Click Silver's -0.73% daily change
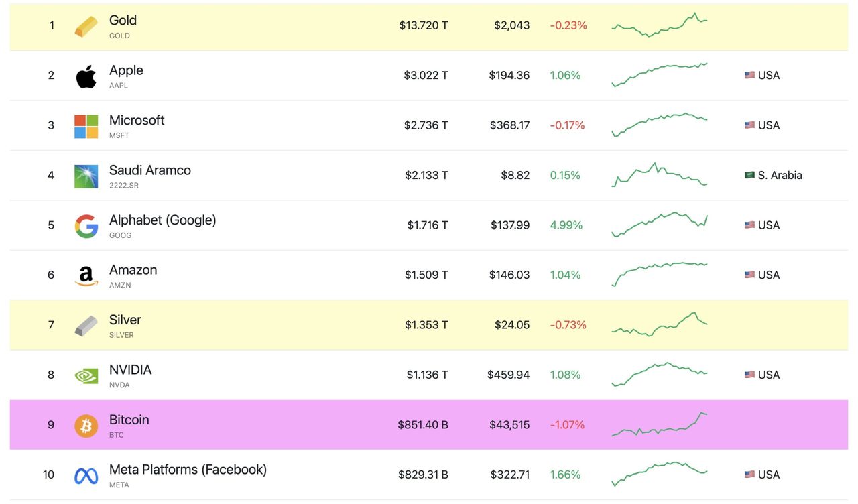Screen dimensions: 858x504 tap(568, 325)
